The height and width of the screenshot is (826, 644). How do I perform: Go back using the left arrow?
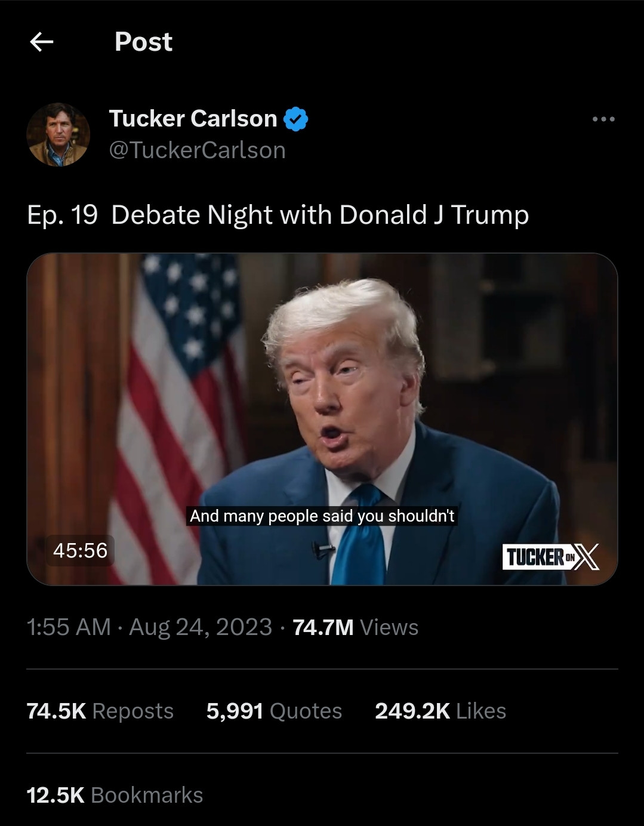tap(41, 41)
